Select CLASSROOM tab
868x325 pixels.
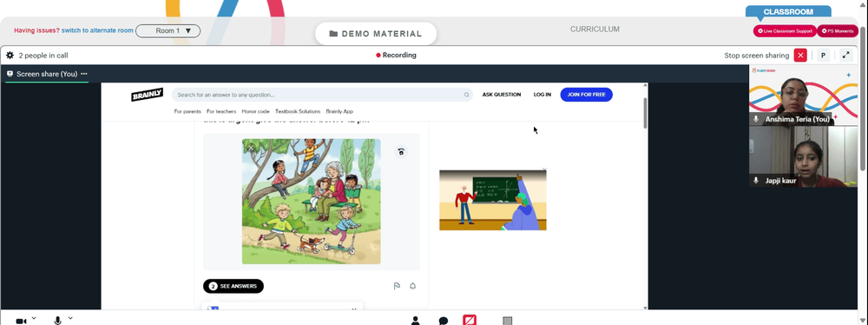pos(788,11)
